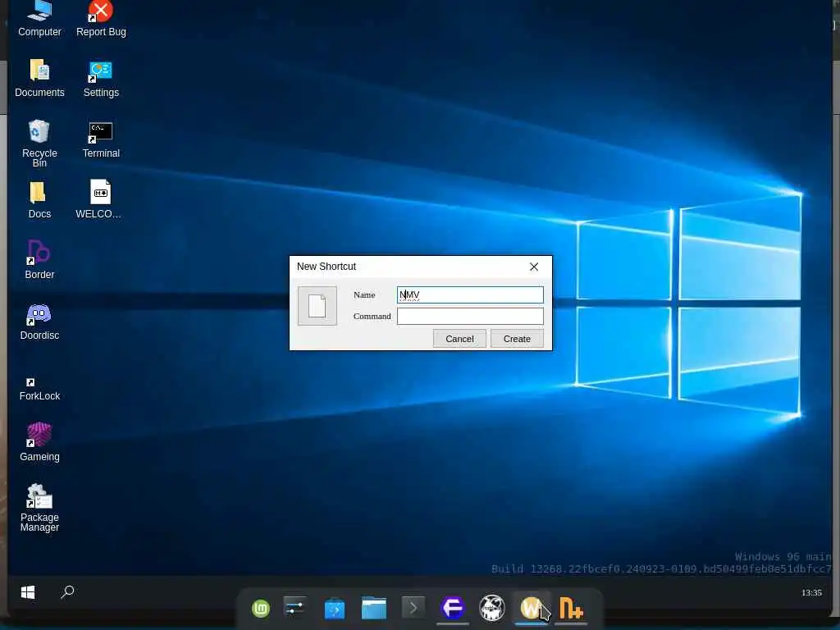Open the black and white globe dock icon
This screenshot has height=630, width=840.
pos(492,608)
